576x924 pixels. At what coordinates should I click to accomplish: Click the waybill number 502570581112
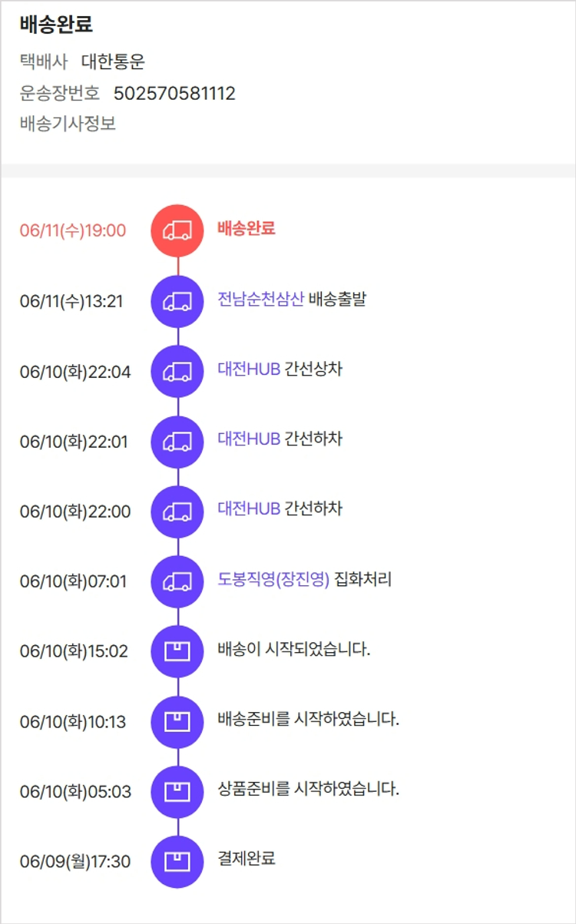pos(174,94)
